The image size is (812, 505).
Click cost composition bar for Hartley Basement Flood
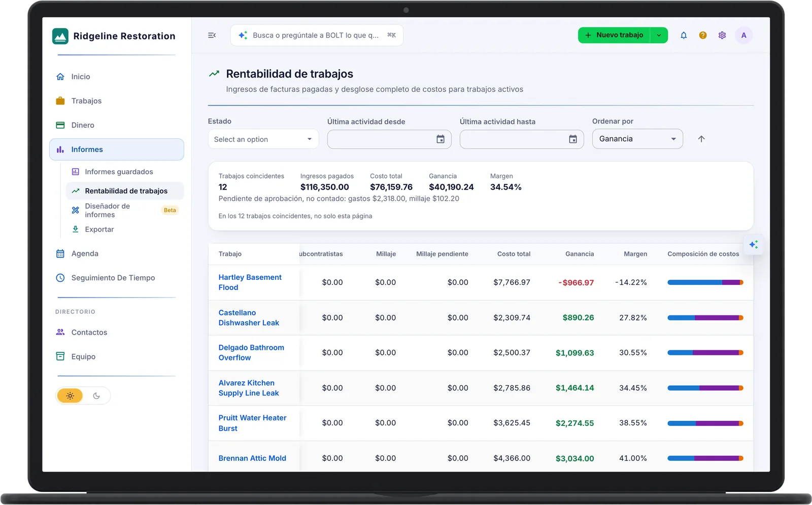tap(705, 282)
